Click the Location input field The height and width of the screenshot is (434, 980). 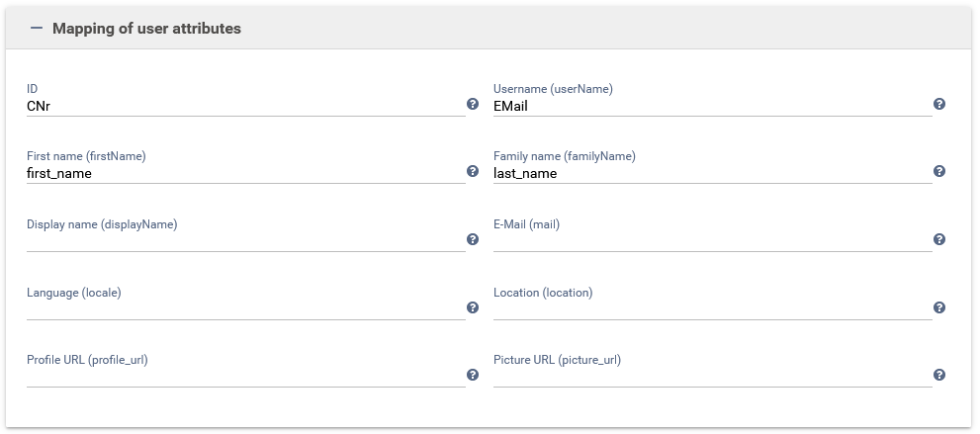pyautogui.click(x=711, y=309)
